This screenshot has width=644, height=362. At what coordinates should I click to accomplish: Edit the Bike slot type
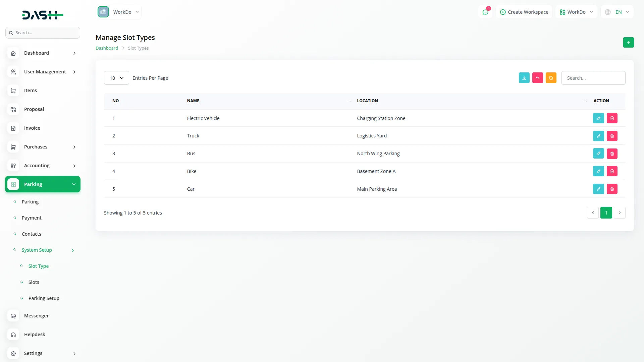coord(598,171)
